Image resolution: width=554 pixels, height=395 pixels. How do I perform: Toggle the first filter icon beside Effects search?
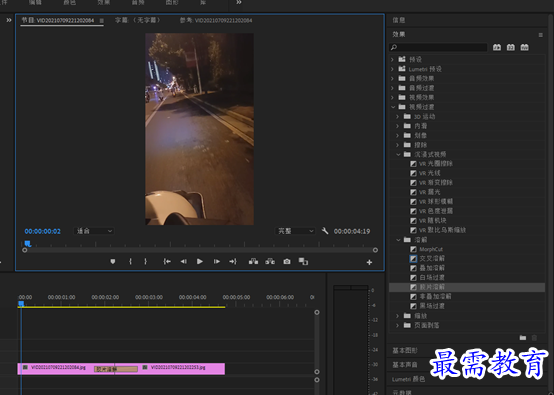click(497, 47)
